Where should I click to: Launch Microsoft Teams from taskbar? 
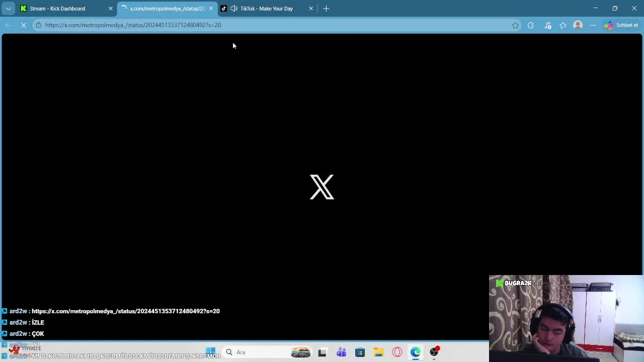(x=341, y=352)
